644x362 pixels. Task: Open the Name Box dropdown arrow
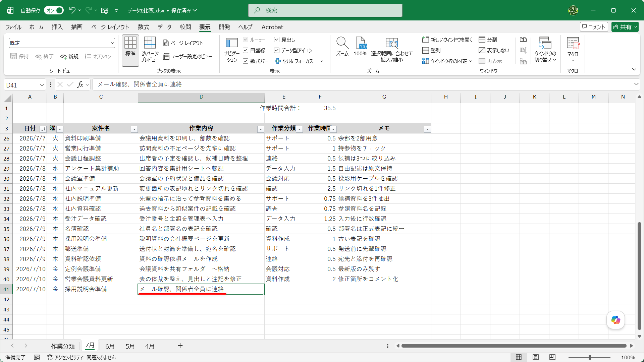[x=42, y=85]
